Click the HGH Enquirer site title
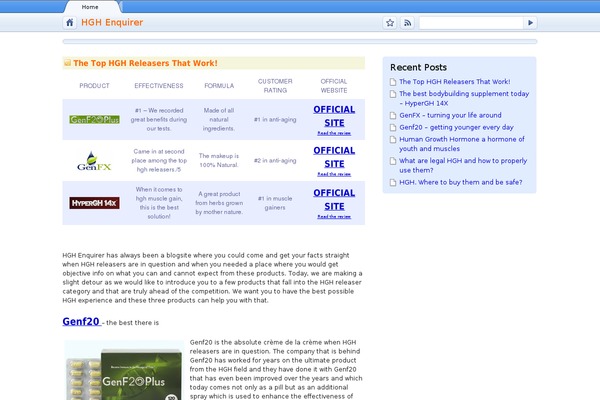600x400 pixels. (112, 23)
